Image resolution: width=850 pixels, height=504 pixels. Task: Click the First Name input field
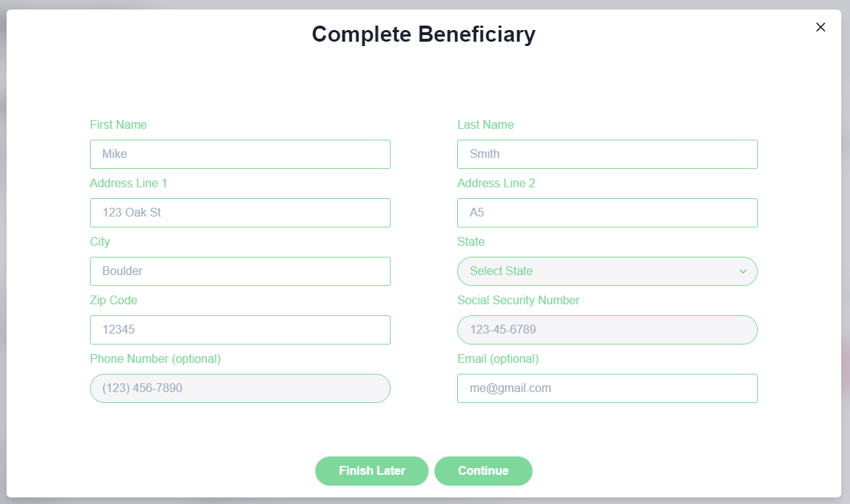pyautogui.click(x=240, y=154)
